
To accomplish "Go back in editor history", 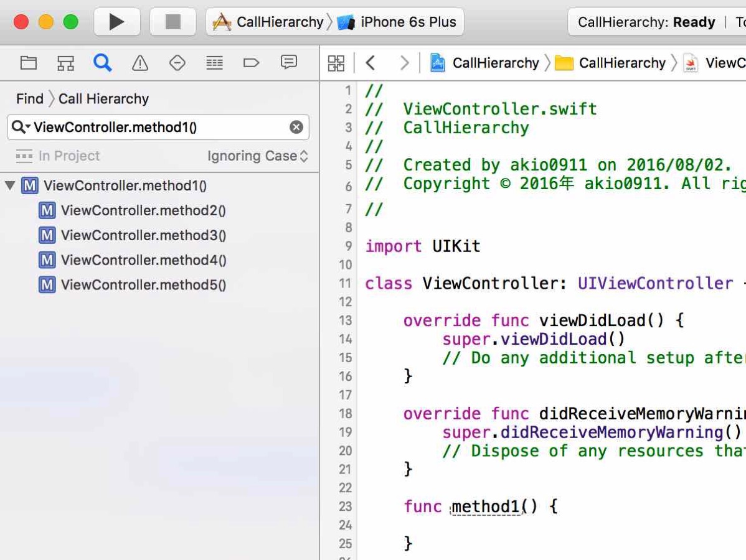I will (371, 63).
